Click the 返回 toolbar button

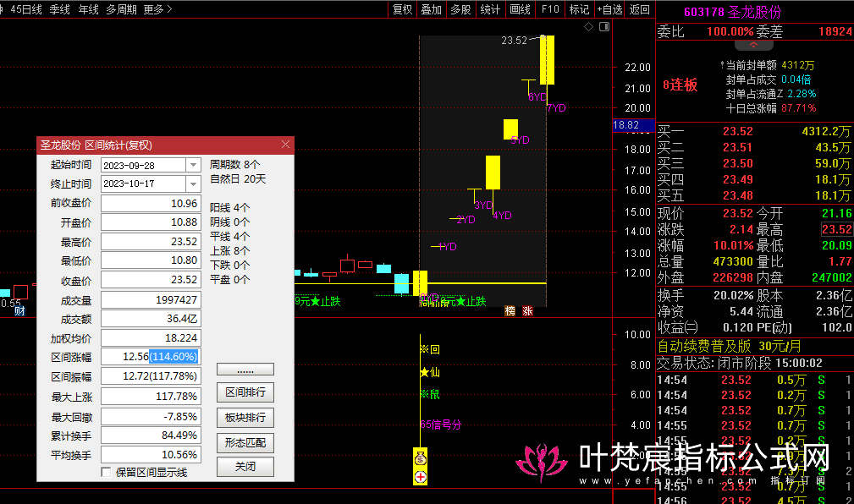[x=639, y=9]
